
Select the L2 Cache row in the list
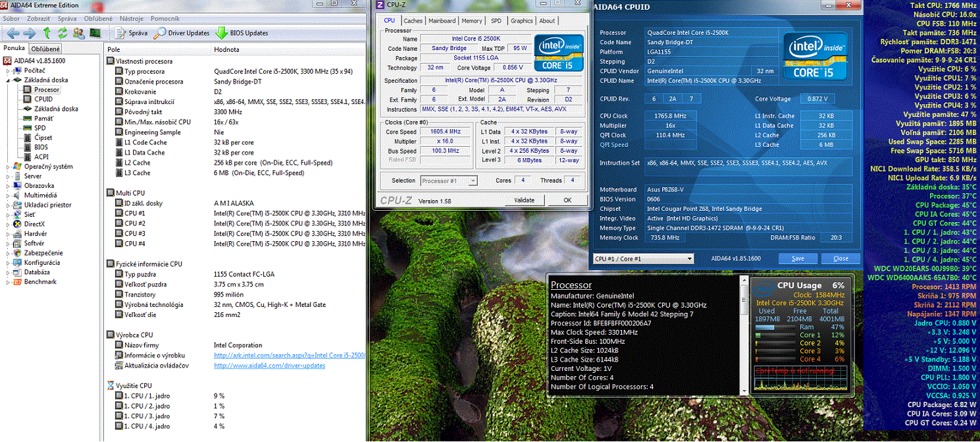pos(235,163)
